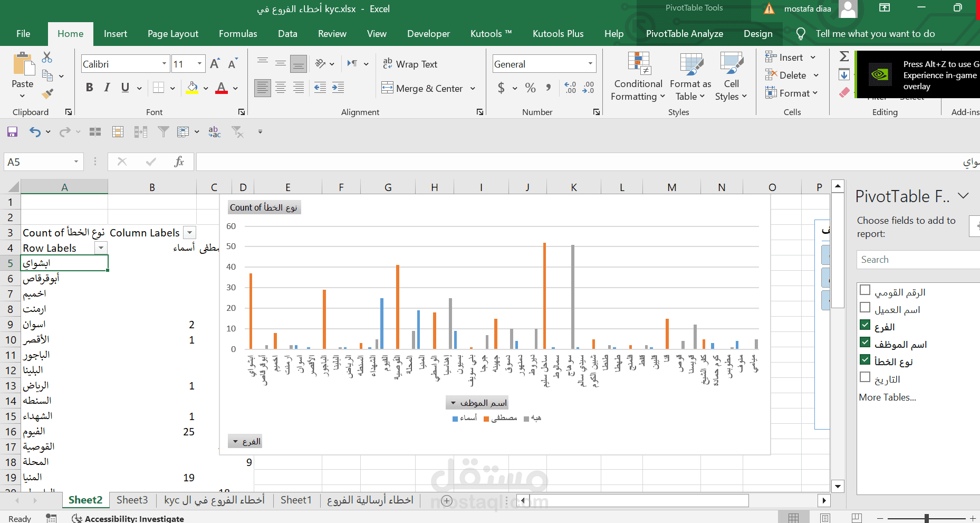Apply red font color

click(222, 88)
